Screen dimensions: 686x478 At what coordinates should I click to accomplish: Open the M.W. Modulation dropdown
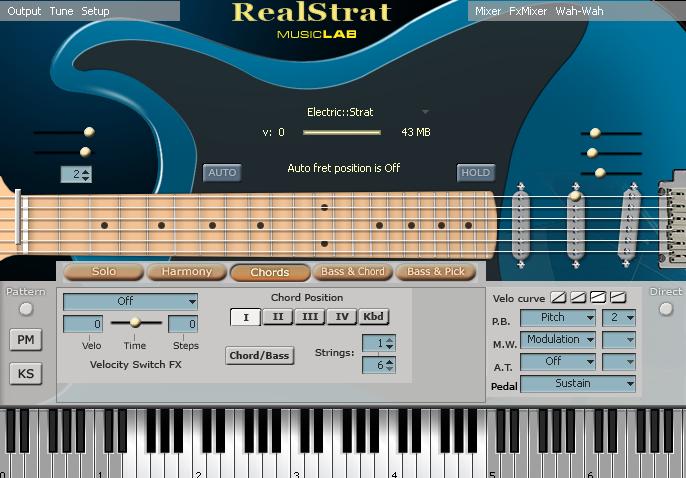click(x=558, y=339)
